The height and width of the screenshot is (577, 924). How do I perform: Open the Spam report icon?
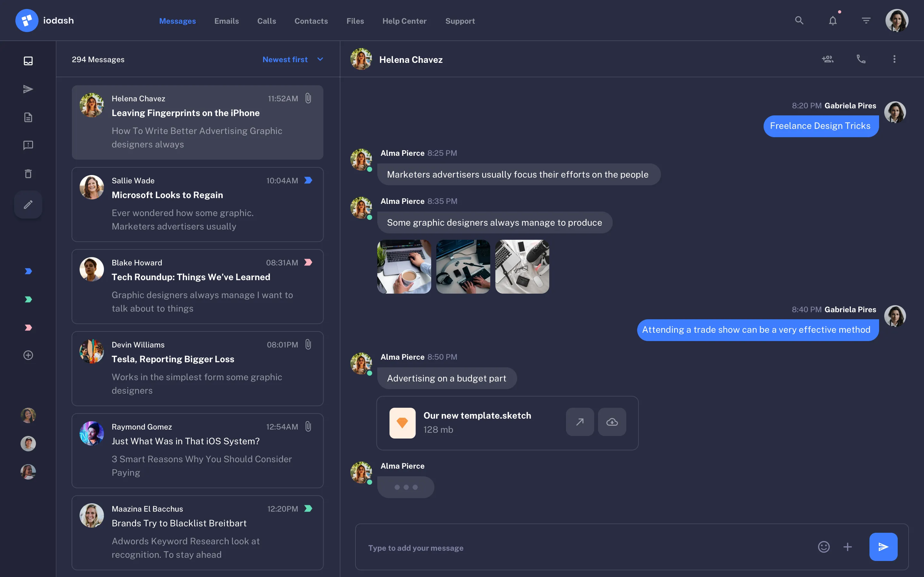pos(28,145)
